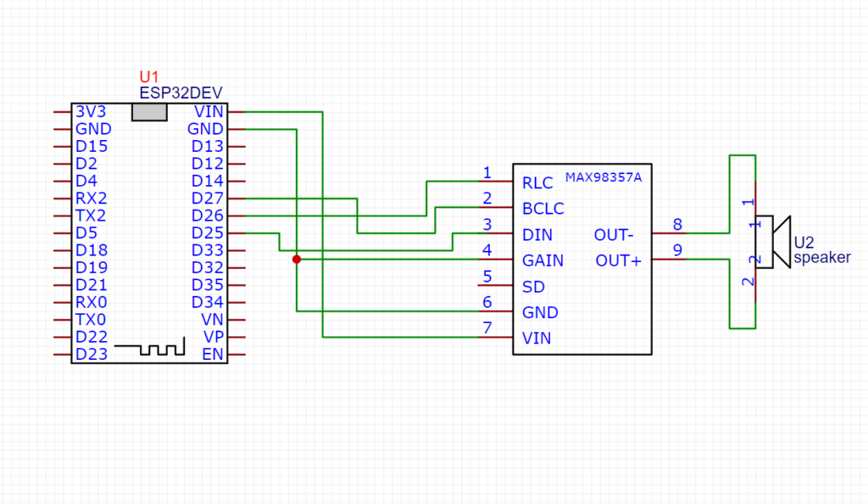Viewport: 868px width, 504px height.
Task: Select the RX2 pin label
Action: (92, 199)
